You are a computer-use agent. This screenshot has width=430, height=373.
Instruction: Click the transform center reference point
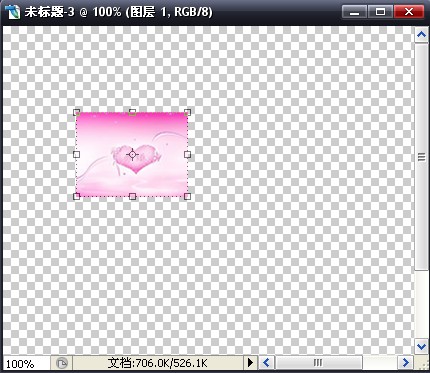click(132, 154)
